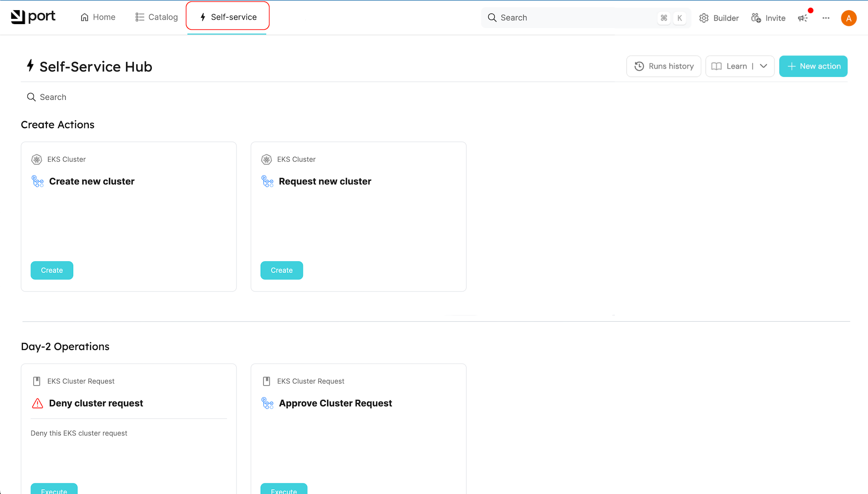Open the user avatar menu
The width and height of the screenshot is (868, 494).
coord(848,18)
